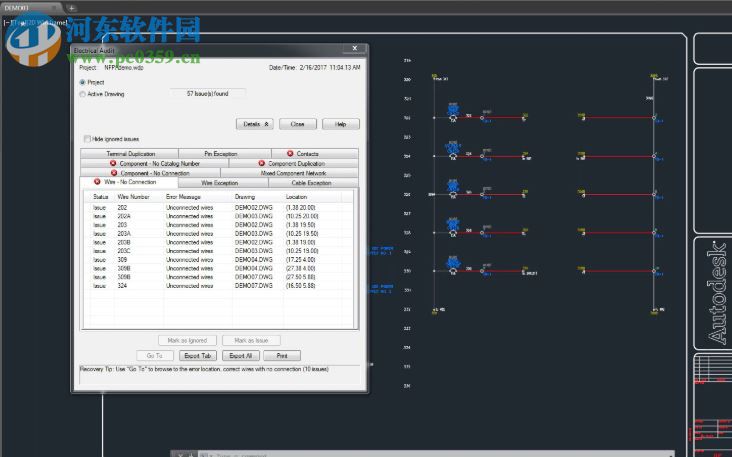Switch to the Pin Exception tab
732x457 pixels.
coord(225,154)
